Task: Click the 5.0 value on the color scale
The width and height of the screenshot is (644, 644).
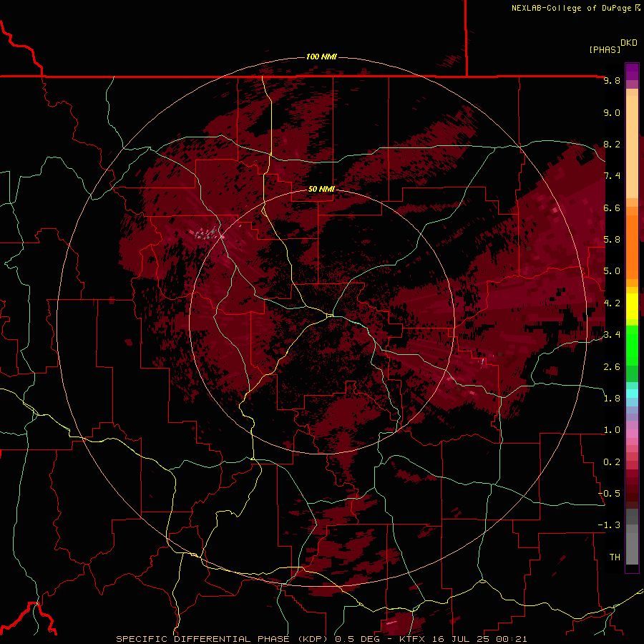Action: (612, 271)
